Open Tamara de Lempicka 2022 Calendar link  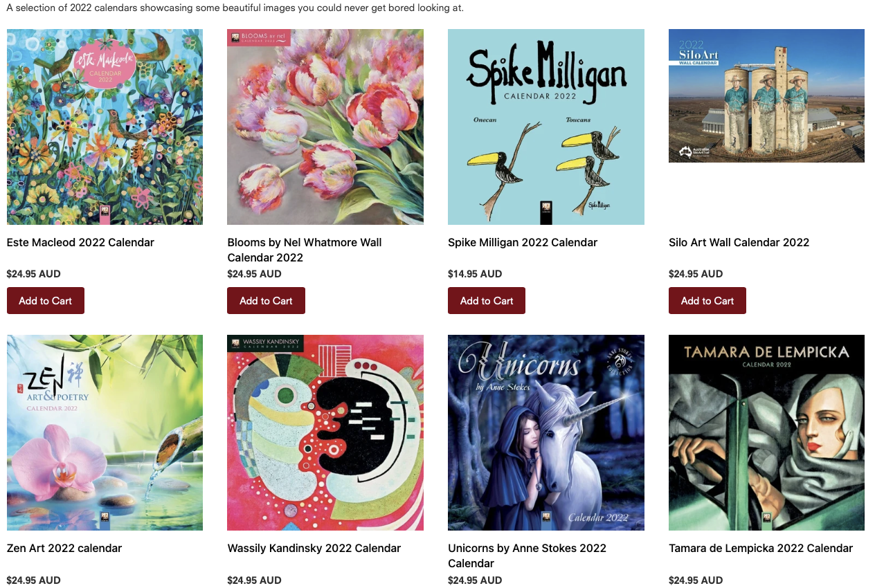(761, 548)
